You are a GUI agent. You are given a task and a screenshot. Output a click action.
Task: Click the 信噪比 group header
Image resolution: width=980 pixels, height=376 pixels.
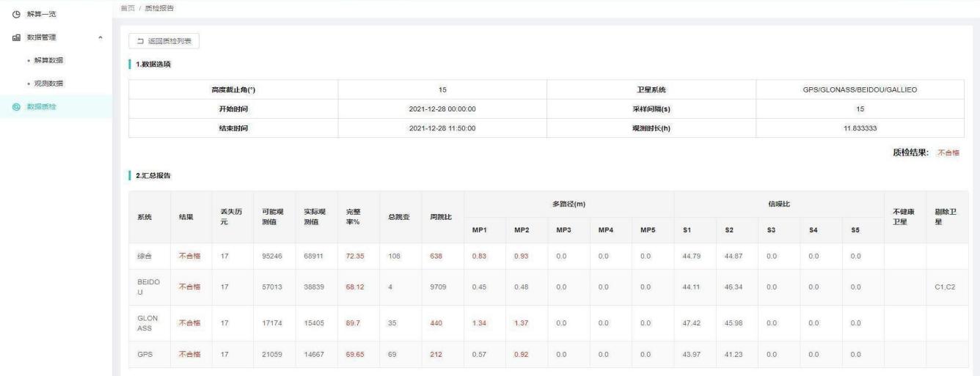778,204
